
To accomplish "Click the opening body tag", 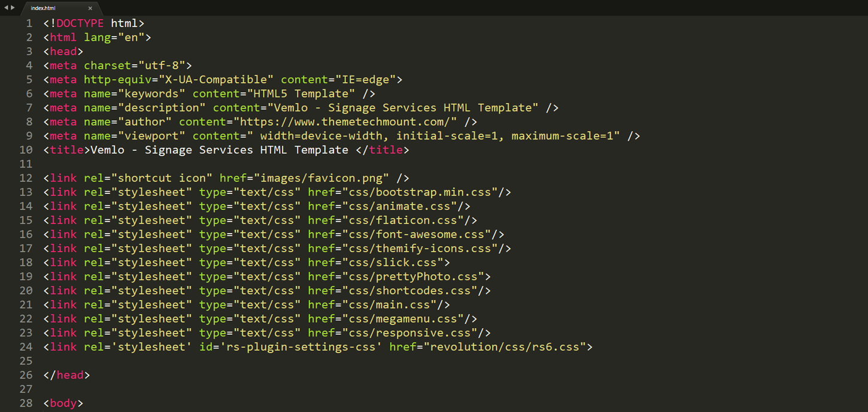I will (63, 403).
